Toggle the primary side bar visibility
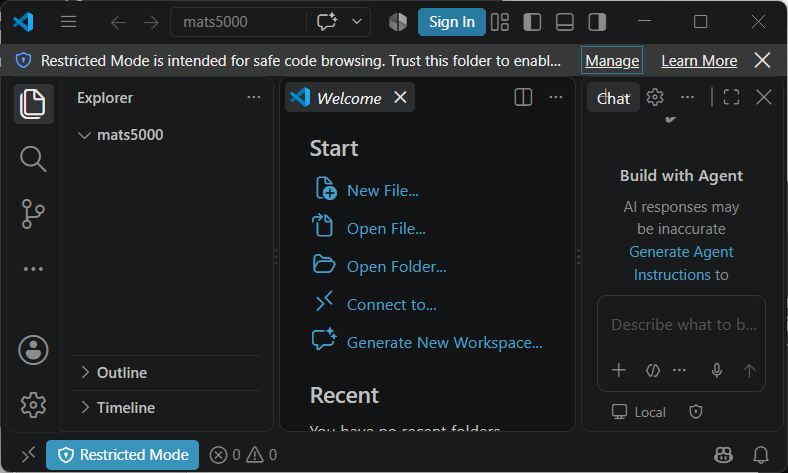Screen dimensions: 788x473 click(x=532, y=22)
